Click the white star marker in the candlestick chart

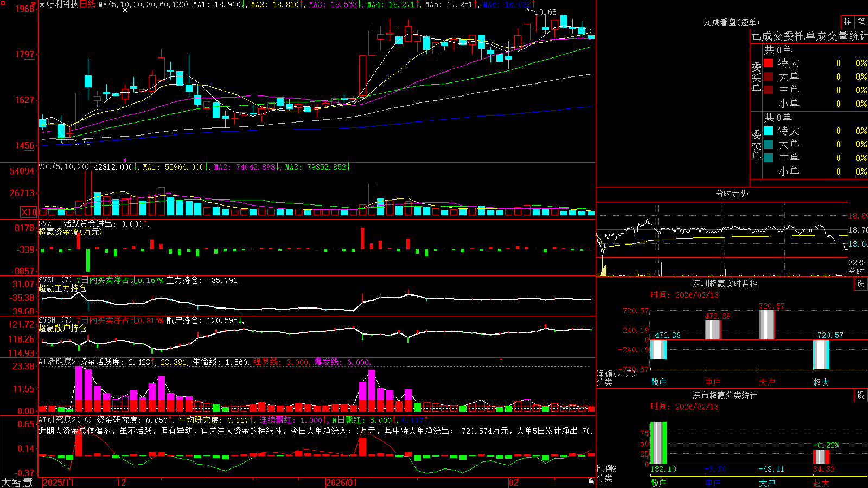tap(125, 10)
